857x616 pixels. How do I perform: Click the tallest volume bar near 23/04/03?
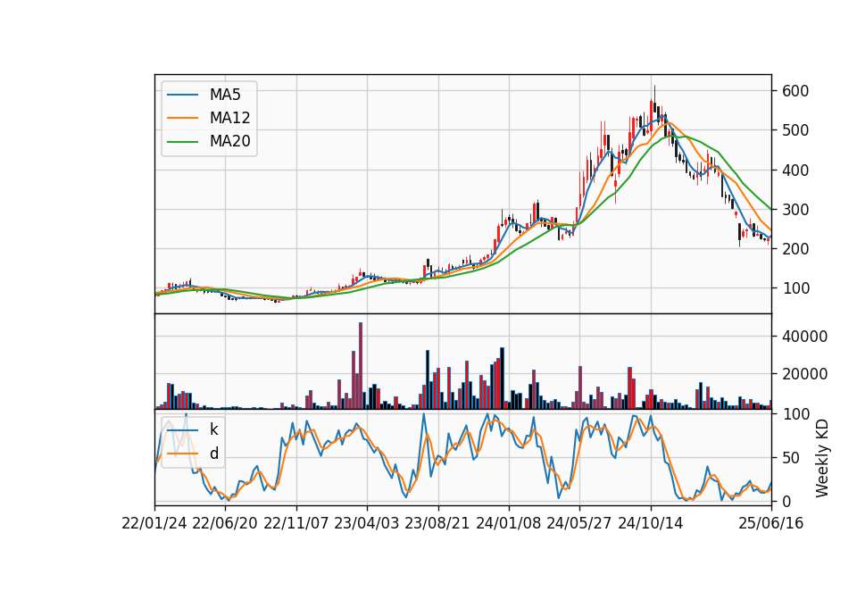pos(361,366)
